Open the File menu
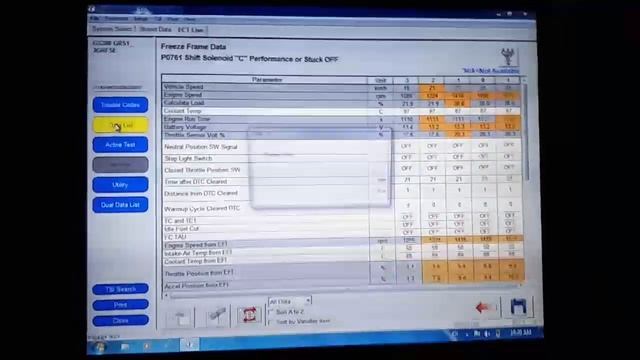This screenshot has height=360, width=640. point(94,18)
